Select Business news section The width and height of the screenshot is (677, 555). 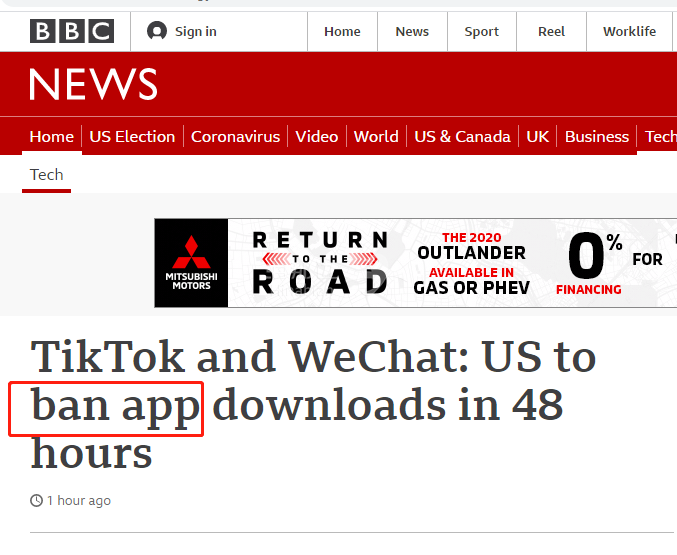click(597, 136)
